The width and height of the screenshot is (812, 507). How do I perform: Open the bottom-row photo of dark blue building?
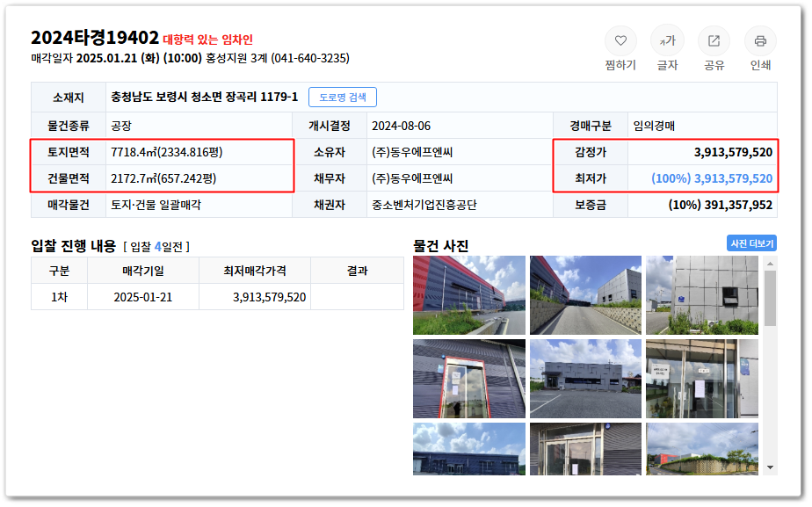coord(469,449)
